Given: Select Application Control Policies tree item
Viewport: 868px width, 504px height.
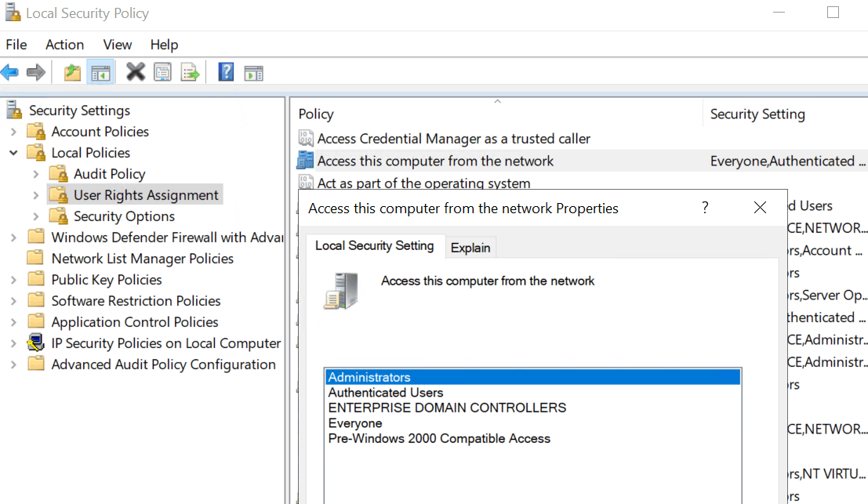Looking at the screenshot, I should pyautogui.click(x=135, y=321).
